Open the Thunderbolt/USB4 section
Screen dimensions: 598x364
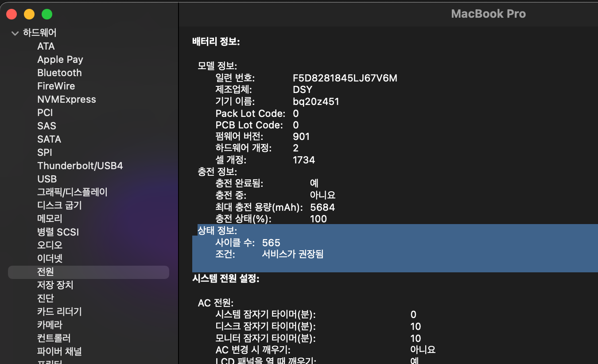pyautogui.click(x=80, y=166)
